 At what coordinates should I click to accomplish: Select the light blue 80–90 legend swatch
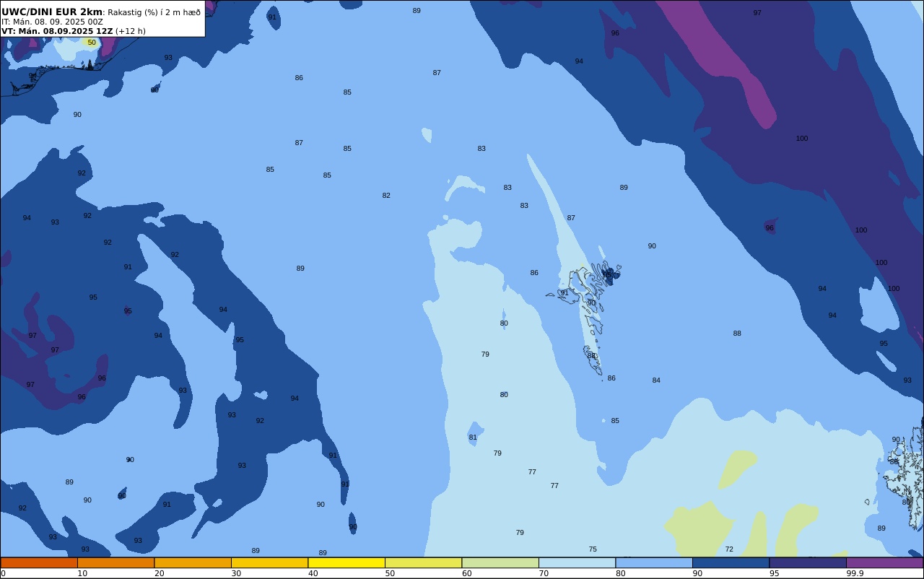coord(654,562)
